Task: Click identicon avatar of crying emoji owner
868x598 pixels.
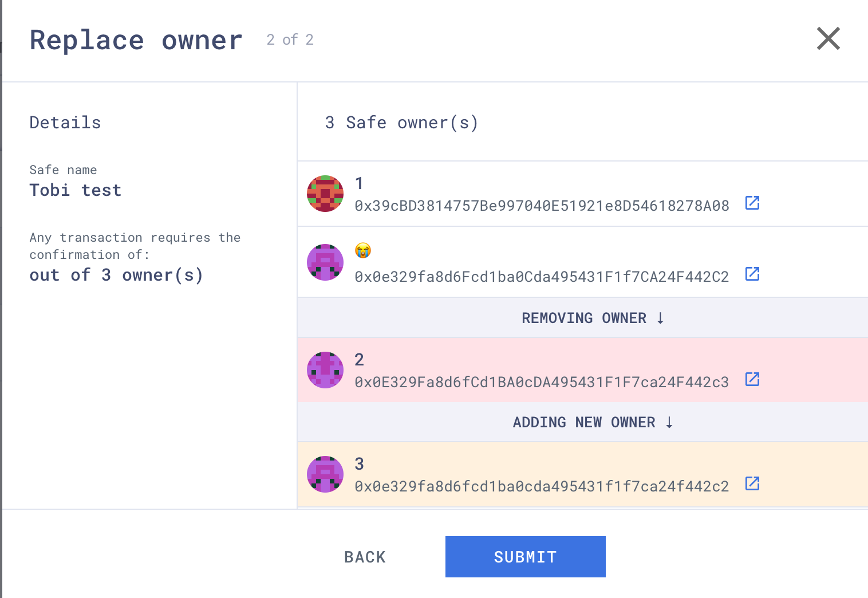Action: [325, 262]
